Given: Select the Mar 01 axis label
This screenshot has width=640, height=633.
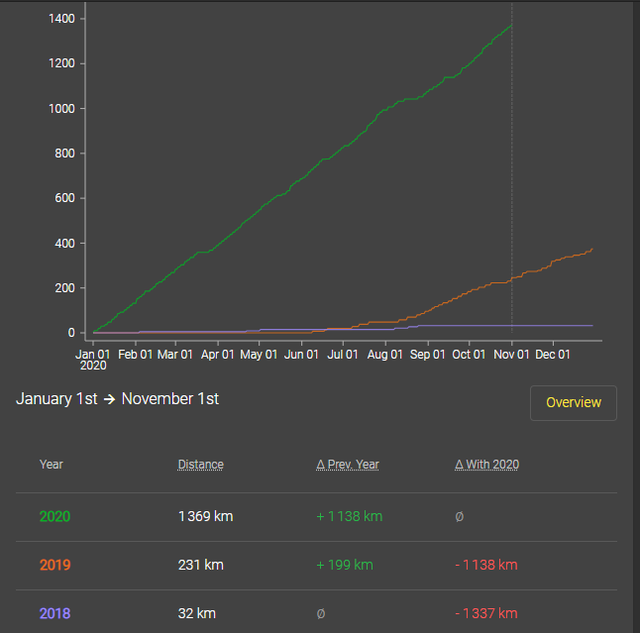Looking at the screenshot, I should pos(175,354).
